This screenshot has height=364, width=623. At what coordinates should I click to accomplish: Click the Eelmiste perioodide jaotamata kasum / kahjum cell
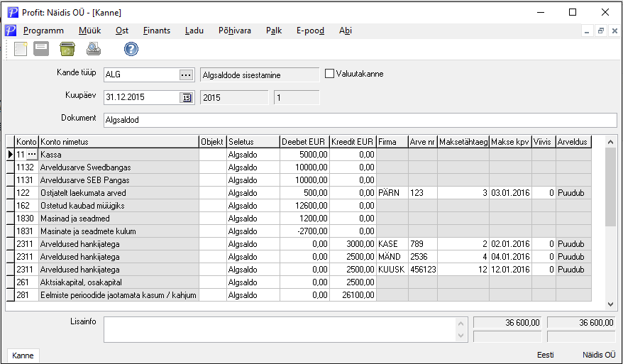[118, 295]
